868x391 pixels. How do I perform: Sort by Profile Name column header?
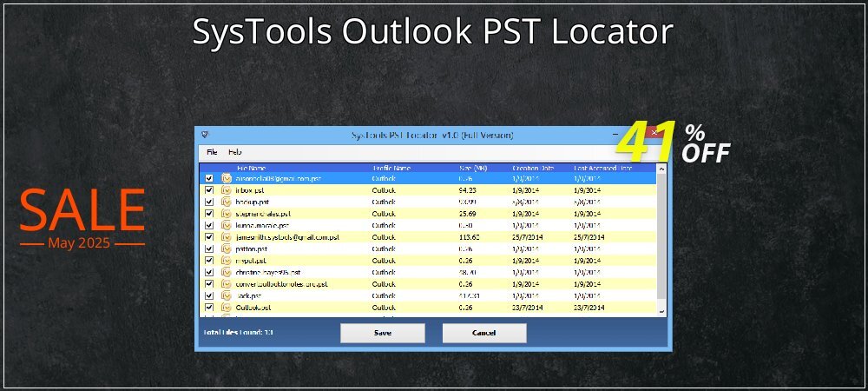coord(391,168)
